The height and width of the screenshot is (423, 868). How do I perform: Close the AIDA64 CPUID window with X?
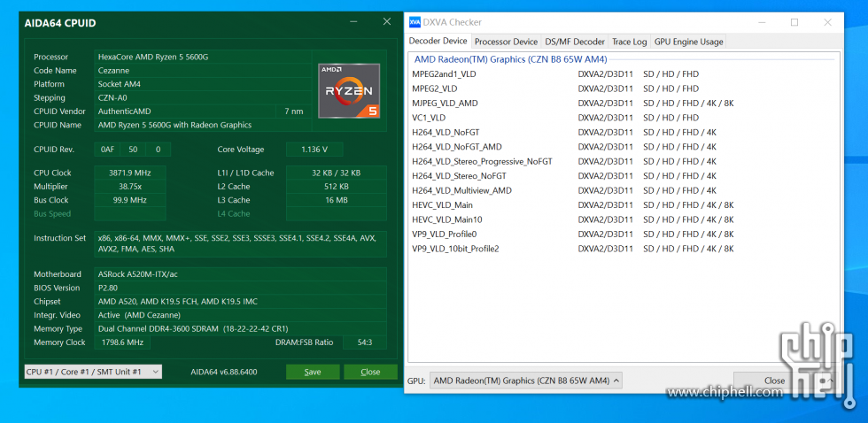(387, 21)
